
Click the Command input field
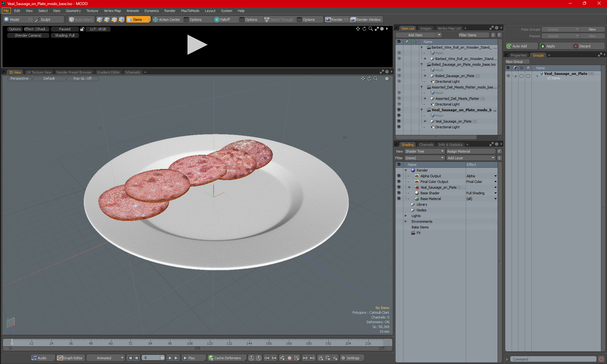[553, 359]
